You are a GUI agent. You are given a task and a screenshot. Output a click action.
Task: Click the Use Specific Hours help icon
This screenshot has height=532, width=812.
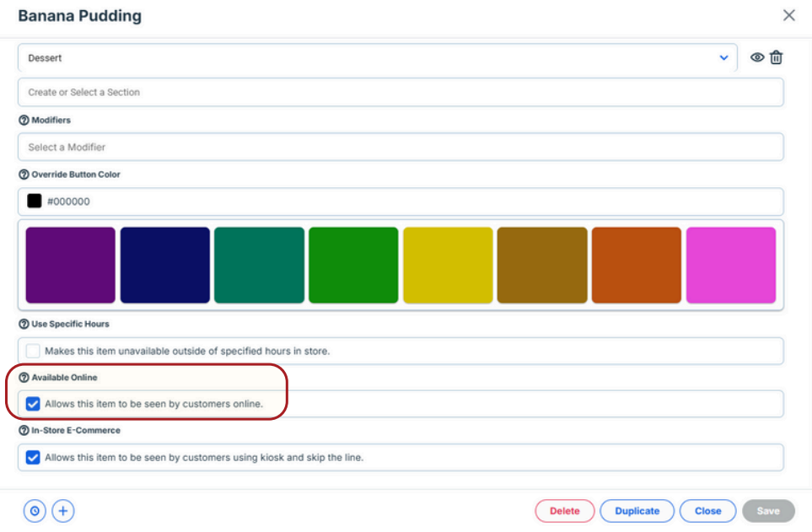tap(24, 324)
